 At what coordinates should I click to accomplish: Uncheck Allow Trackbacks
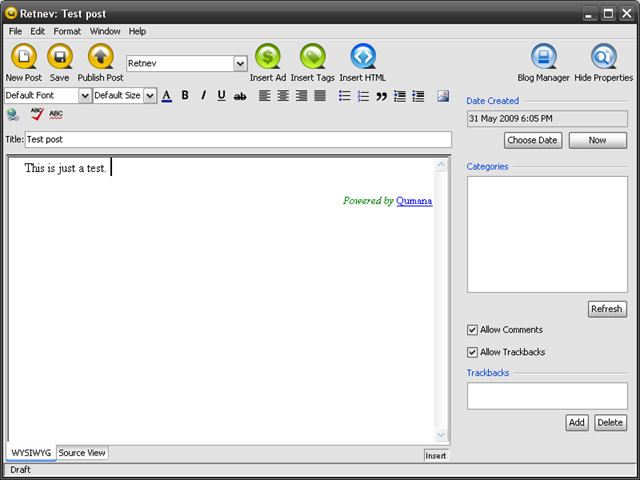point(472,352)
